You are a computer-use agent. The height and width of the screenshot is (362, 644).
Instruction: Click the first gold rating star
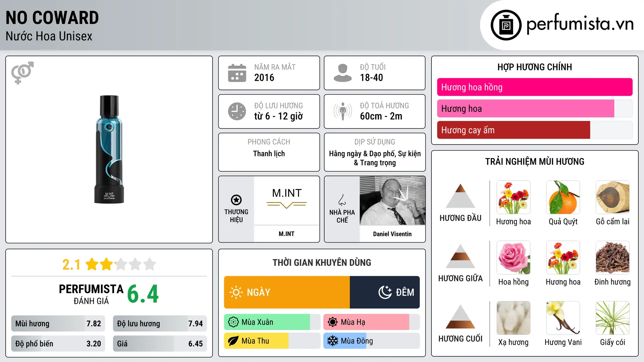click(92, 264)
